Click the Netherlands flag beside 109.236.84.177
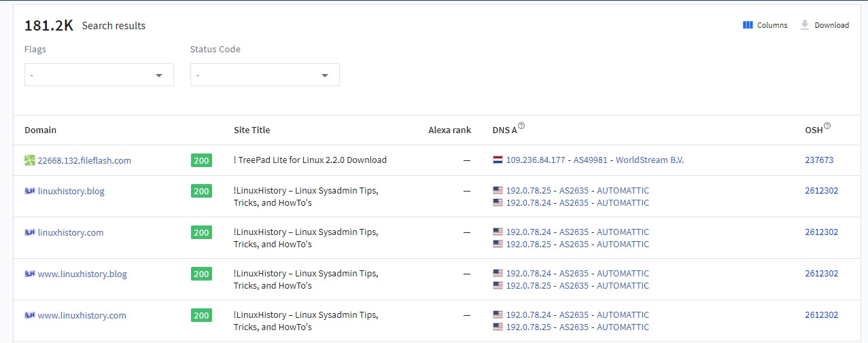 pos(498,160)
